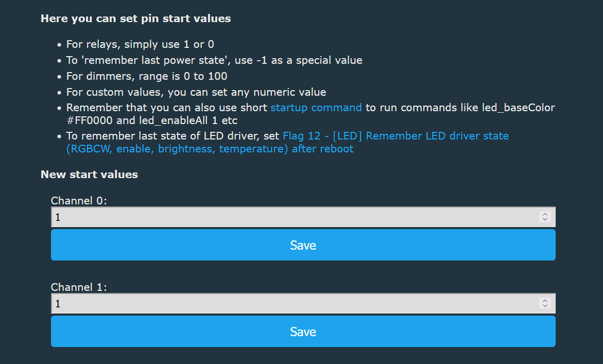
Task: Save the Channel 0 start value
Action: coord(303,245)
